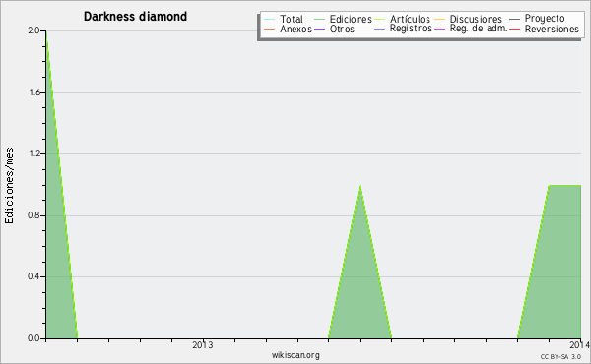Click the '0.4' y-axis value
591x364 pixels.
pyautogui.click(x=33, y=276)
